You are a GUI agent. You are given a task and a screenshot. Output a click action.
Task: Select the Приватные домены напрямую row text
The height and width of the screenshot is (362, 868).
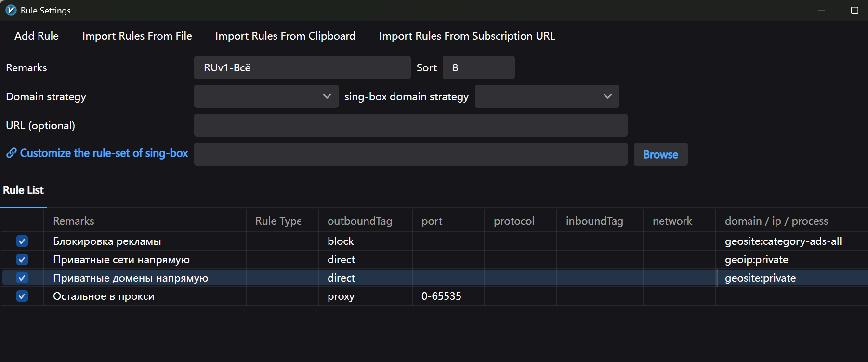pyautogui.click(x=131, y=278)
